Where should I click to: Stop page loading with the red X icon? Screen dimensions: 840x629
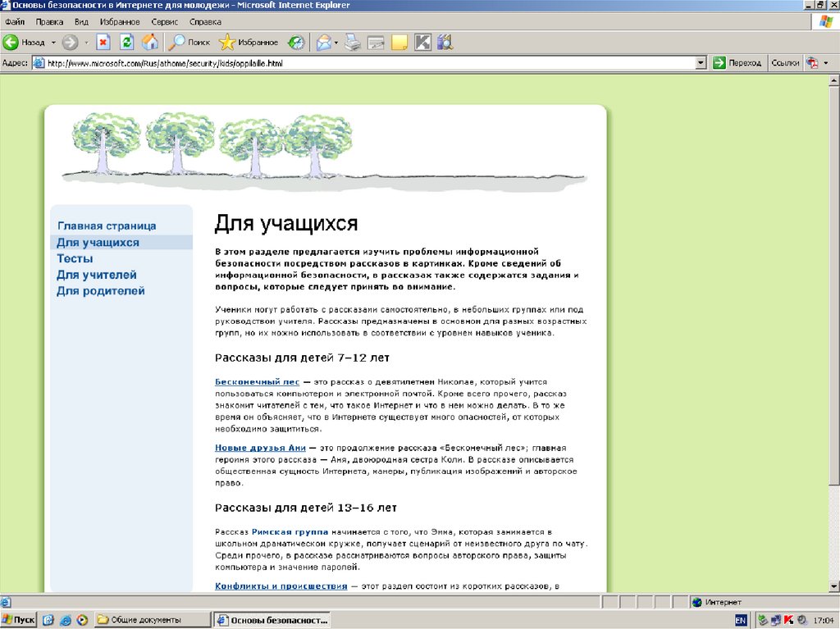click(x=103, y=43)
